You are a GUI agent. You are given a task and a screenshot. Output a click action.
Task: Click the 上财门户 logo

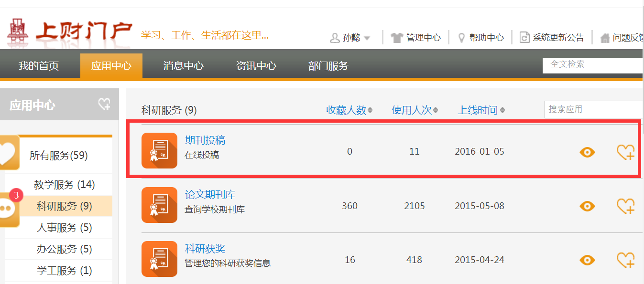tap(70, 32)
